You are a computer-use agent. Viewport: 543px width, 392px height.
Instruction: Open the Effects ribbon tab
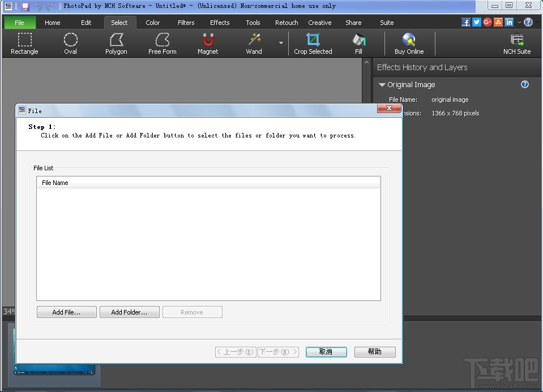220,23
